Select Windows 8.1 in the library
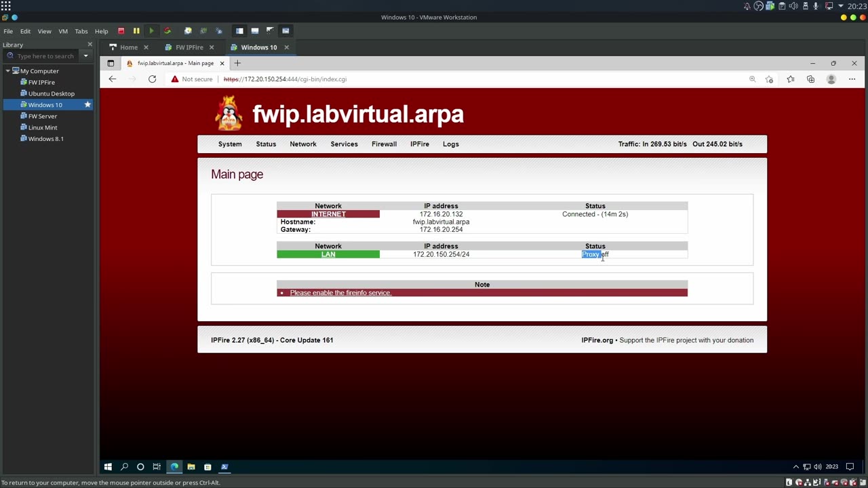Image resolution: width=868 pixels, height=488 pixels. pos(46,139)
